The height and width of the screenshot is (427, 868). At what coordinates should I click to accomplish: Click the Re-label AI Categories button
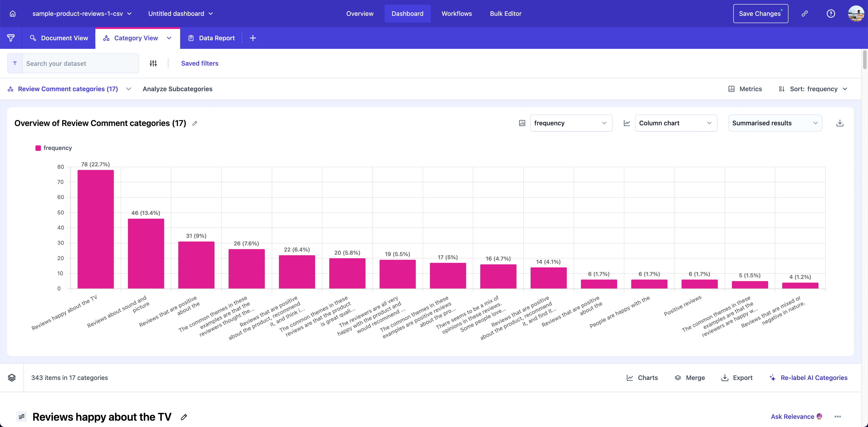point(808,377)
